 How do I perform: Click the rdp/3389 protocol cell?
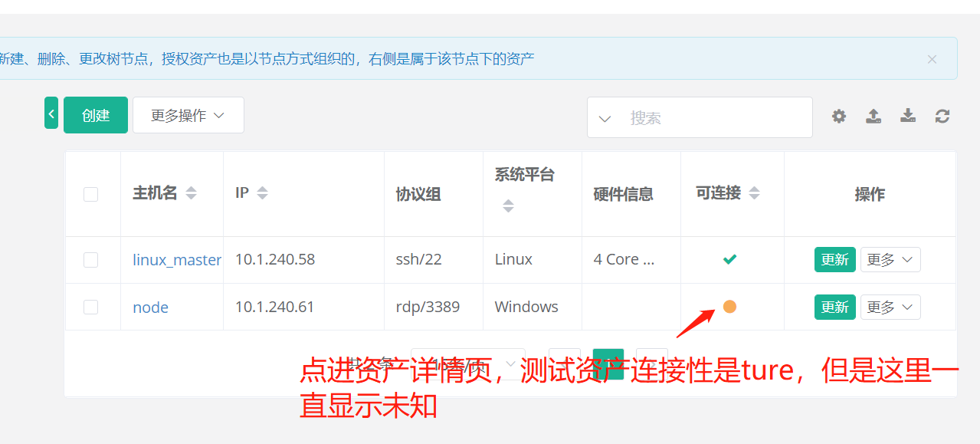click(x=428, y=307)
